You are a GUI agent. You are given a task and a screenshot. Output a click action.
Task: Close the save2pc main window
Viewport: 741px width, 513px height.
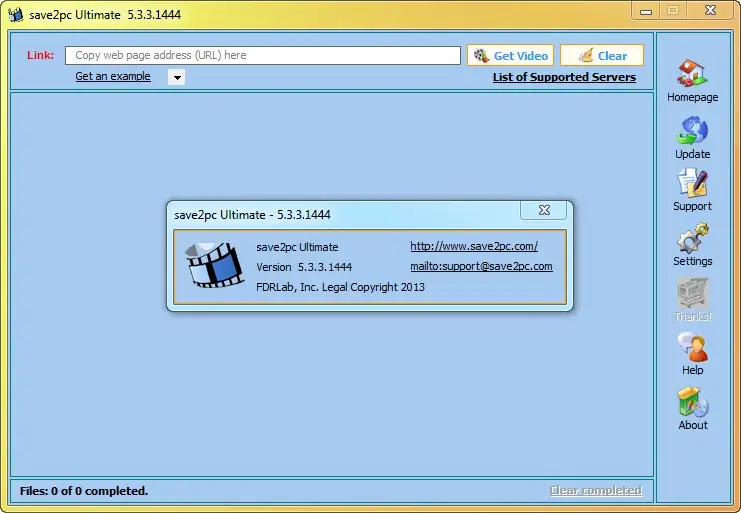click(710, 10)
